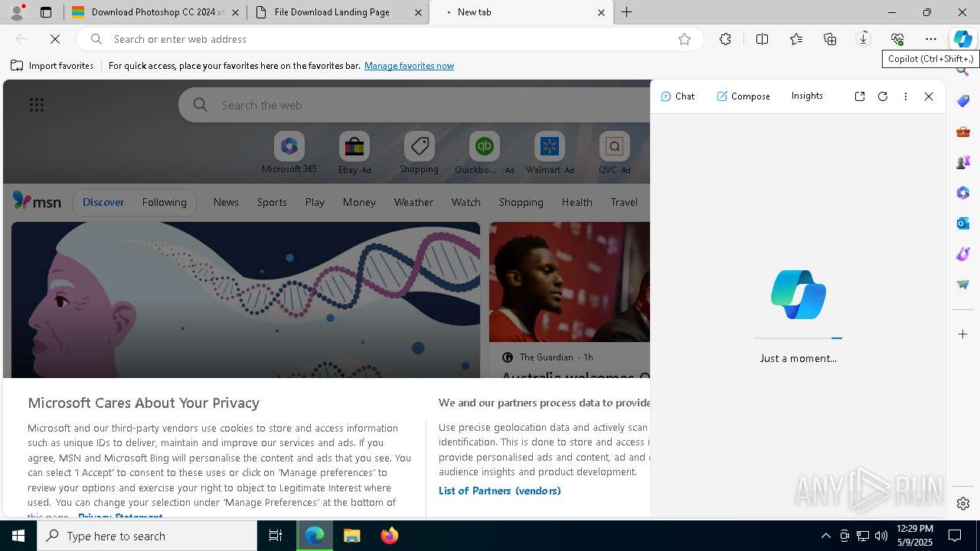980x551 pixels.
Task: Open the profile avatar icon
Action: click(17, 12)
